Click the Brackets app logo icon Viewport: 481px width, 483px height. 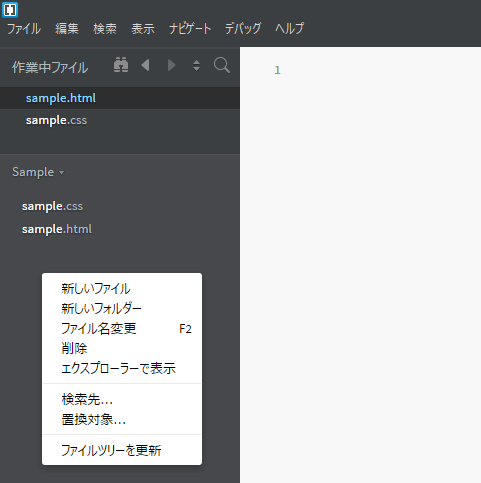pyautogui.click(x=10, y=10)
